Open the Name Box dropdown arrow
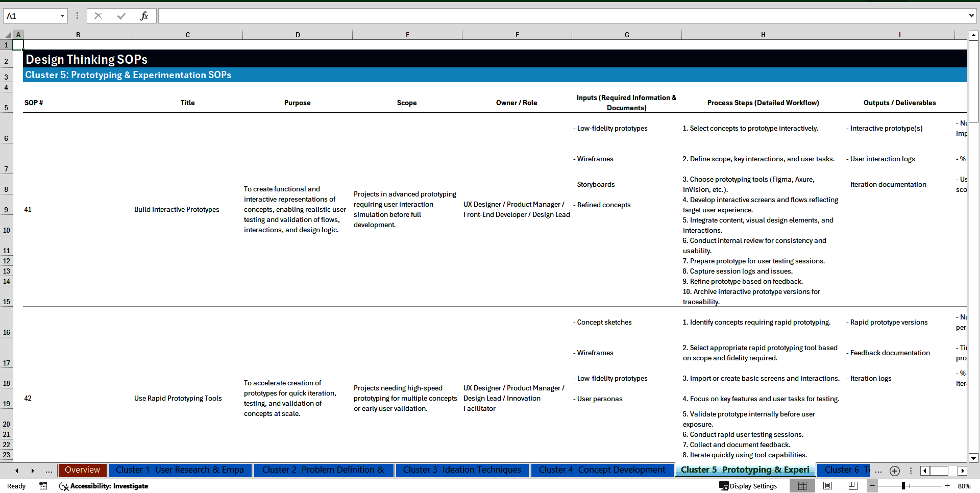Viewport: 980px width, 493px height. coord(62,16)
